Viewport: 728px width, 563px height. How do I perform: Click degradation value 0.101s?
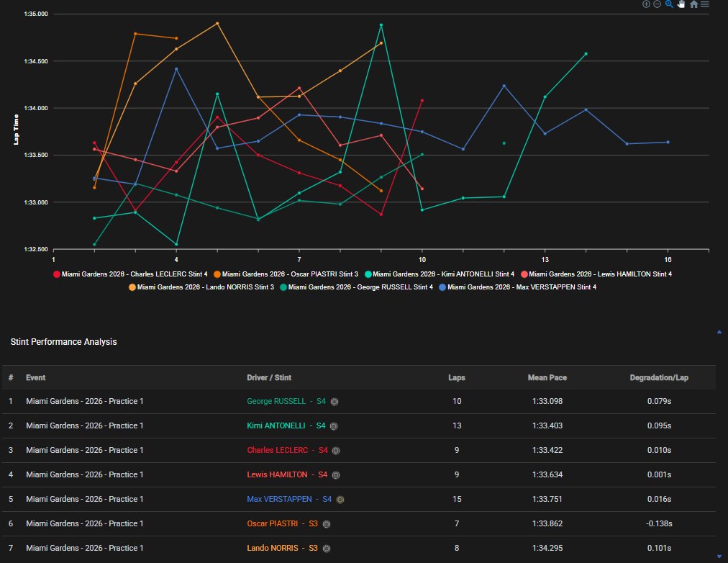pos(659,548)
